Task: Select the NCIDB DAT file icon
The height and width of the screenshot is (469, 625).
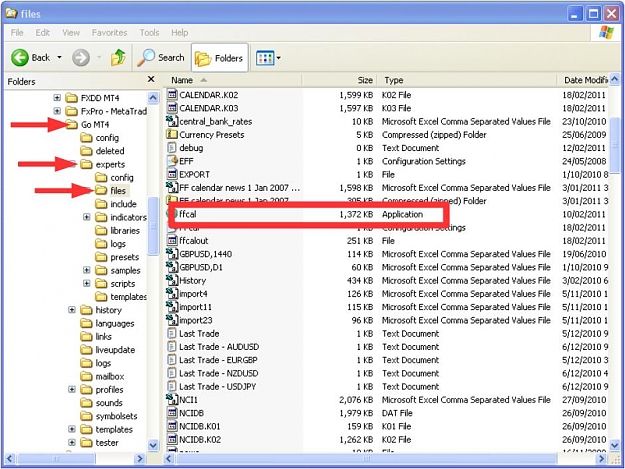Action: pyautogui.click(x=172, y=413)
